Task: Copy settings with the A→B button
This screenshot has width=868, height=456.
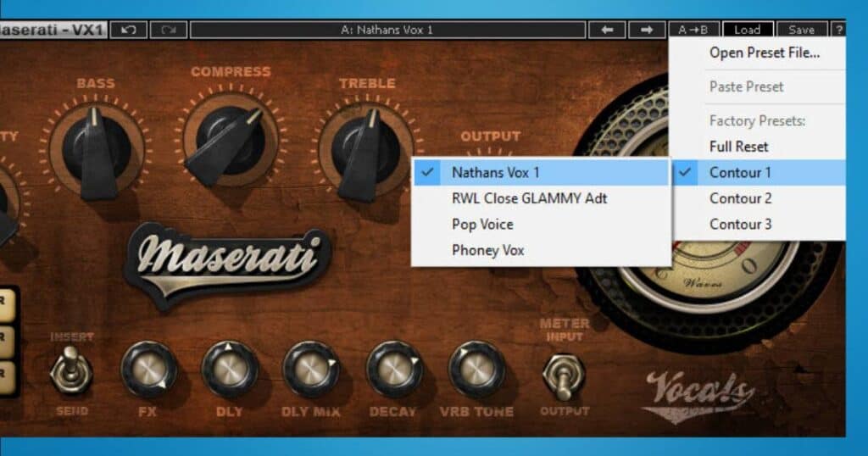Action: [693, 30]
